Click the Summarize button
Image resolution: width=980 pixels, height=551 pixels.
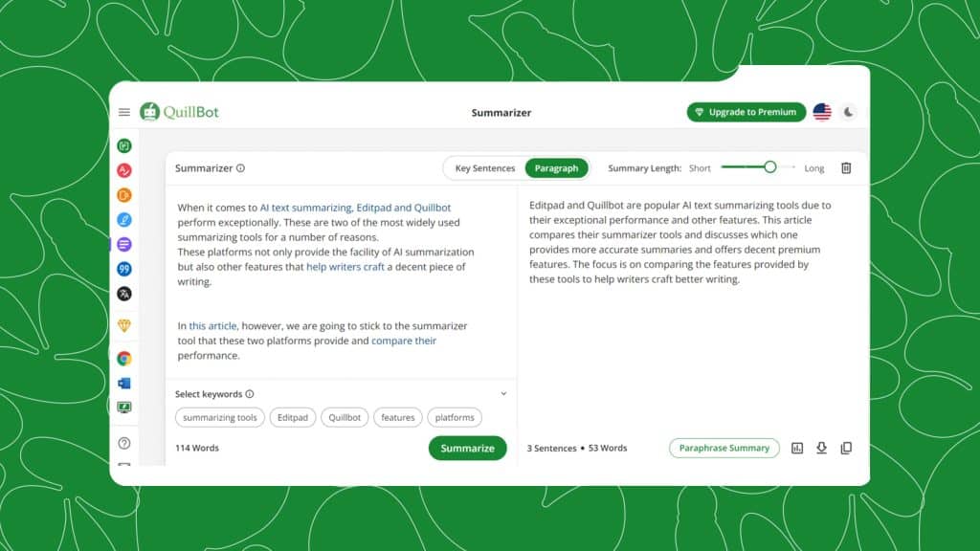tap(467, 448)
